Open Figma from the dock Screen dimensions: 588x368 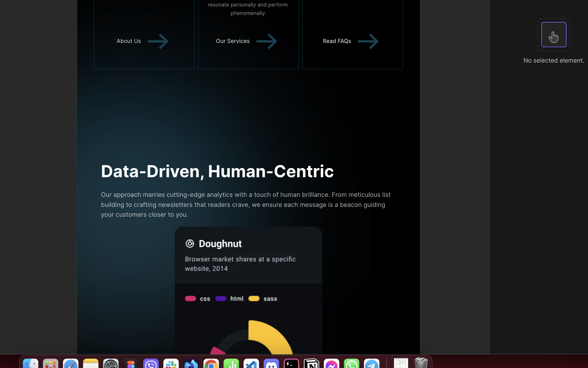131,363
